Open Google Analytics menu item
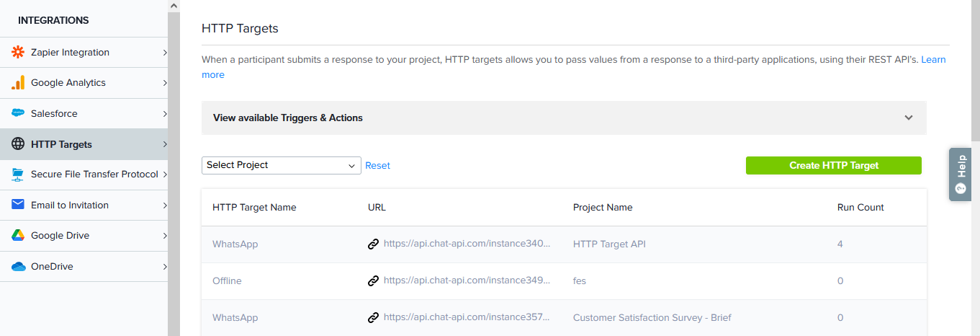This screenshot has height=336, width=980. tap(68, 83)
